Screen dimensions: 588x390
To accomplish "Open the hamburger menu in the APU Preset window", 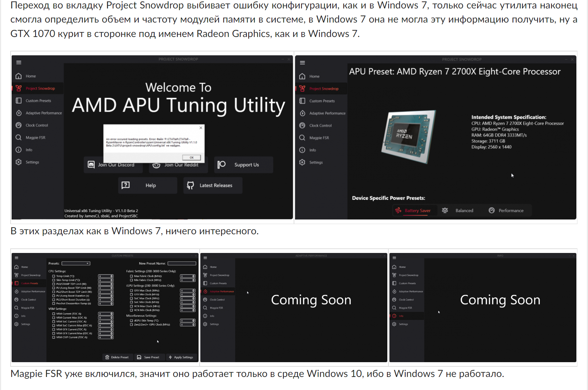I will point(302,63).
